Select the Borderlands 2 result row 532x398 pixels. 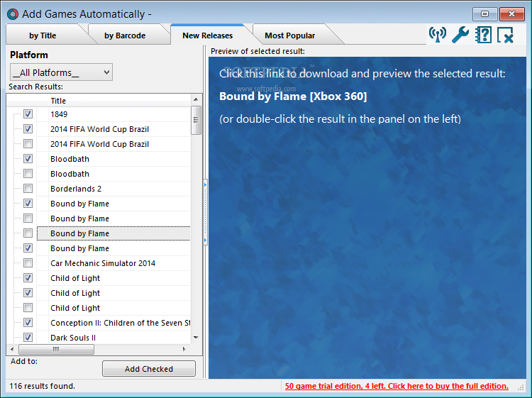tap(113, 189)
